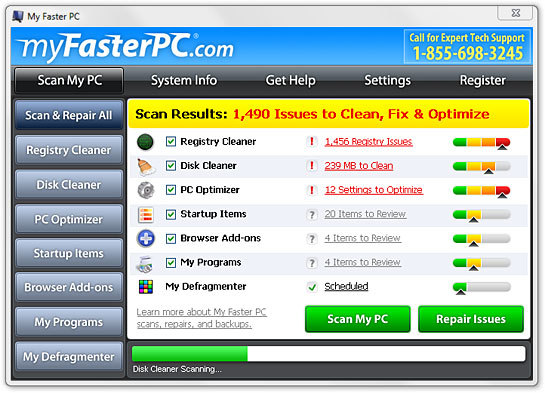Screen dimensions: 545x393
Task: Click the Registry Cleaner severity meter
Action: coord(481,143)
